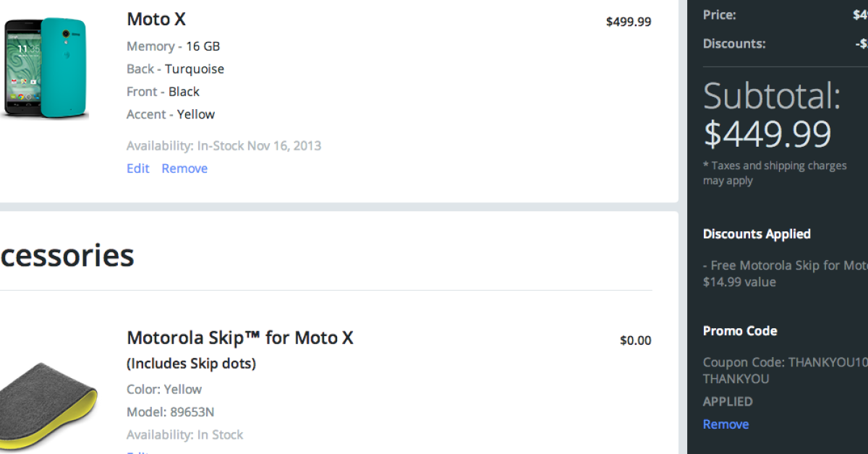
Task: Click the Motorola Skip for Moto X title
Action: click(x=239, y=338)
